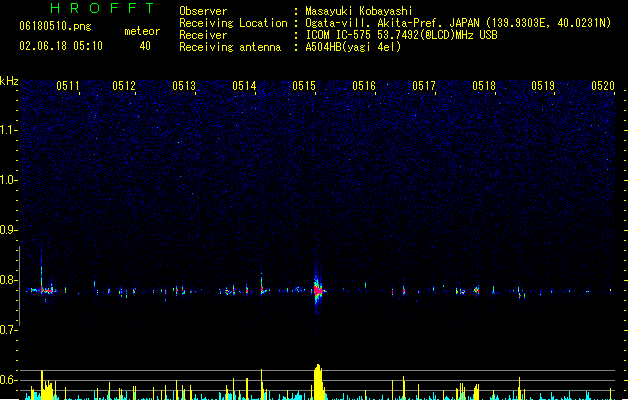Click the 0519 time marker
Viewport: 629px width, 400px height.
click(x=543, y=86)
